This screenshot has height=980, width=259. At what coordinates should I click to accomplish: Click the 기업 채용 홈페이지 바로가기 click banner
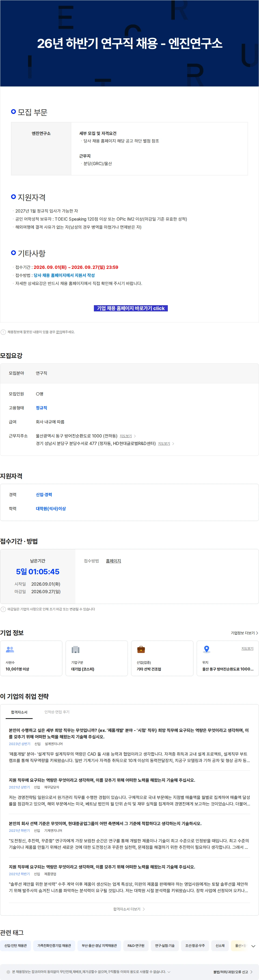[x=131, y=308]
